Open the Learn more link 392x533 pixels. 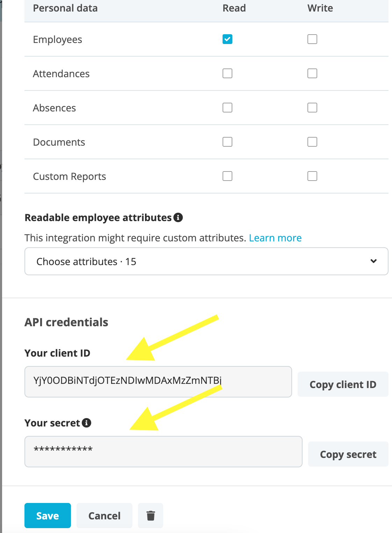[275, 238]
